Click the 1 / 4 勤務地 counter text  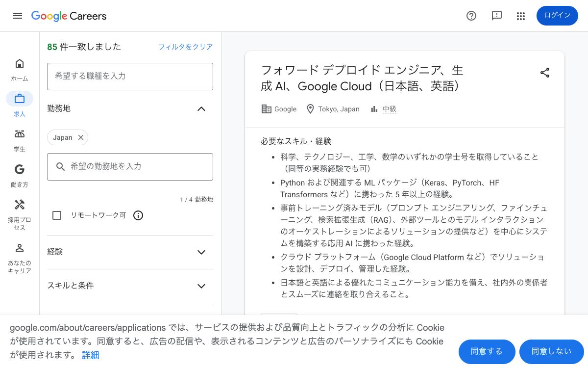point(196,200)
